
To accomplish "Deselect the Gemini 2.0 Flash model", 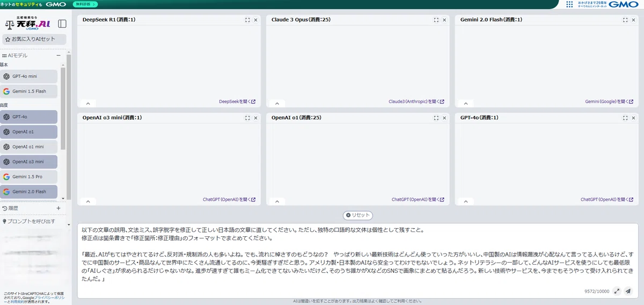I will tap(29, 192).
